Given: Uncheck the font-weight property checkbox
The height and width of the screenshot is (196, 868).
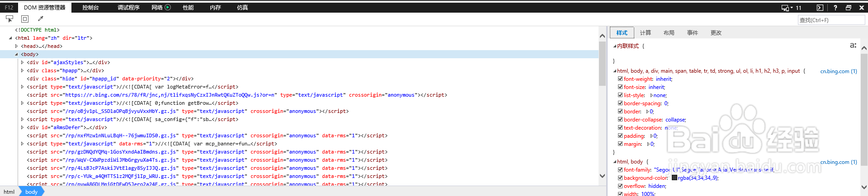Looking at the screenshot, I should tap(620, 79).
